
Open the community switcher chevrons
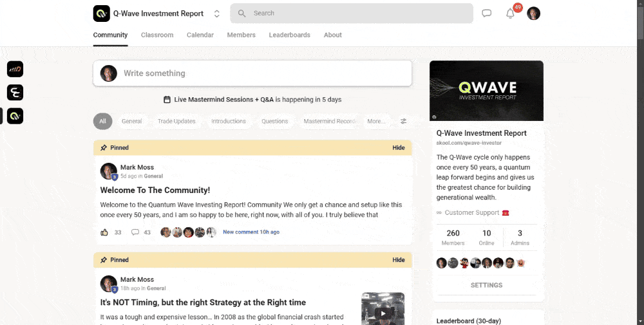coord(217,14)
